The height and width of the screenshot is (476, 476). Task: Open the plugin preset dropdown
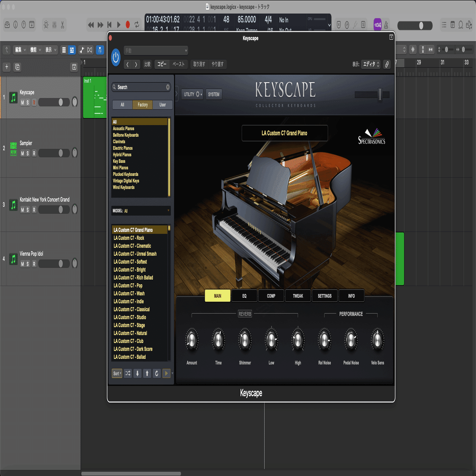(156, 50)
